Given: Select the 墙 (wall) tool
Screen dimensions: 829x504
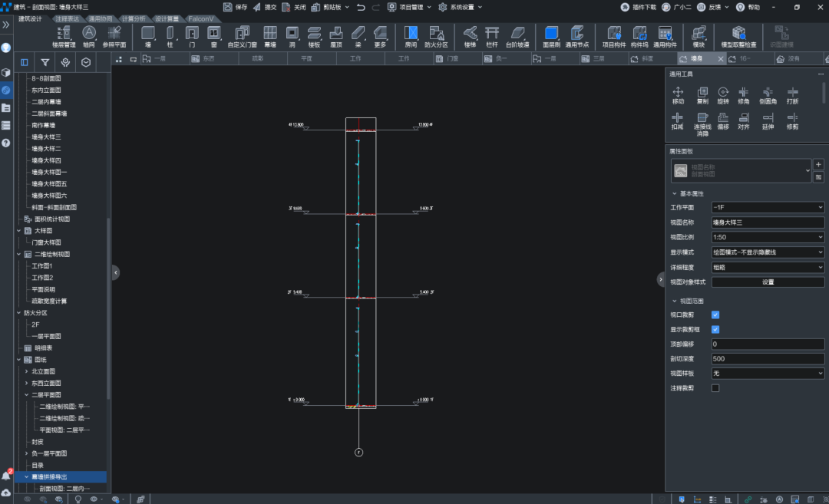Looking at the screenshot, I should [x=148, y=37].
